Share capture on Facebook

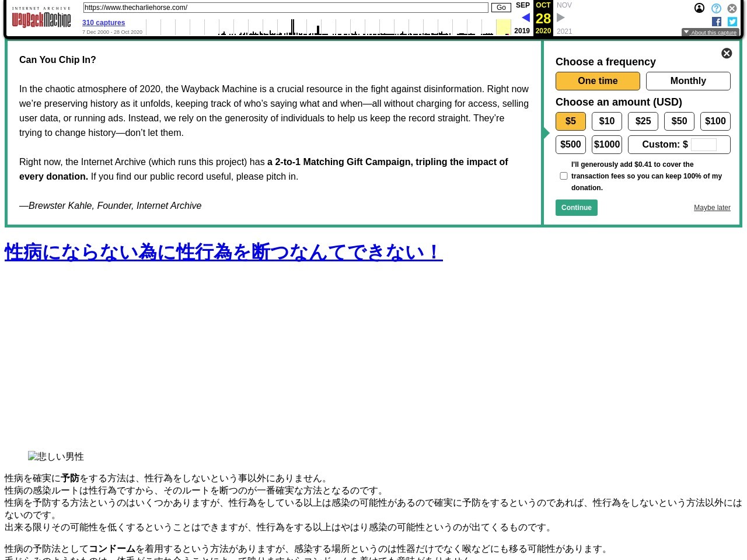pyautogui.click(x=717, y=22)
